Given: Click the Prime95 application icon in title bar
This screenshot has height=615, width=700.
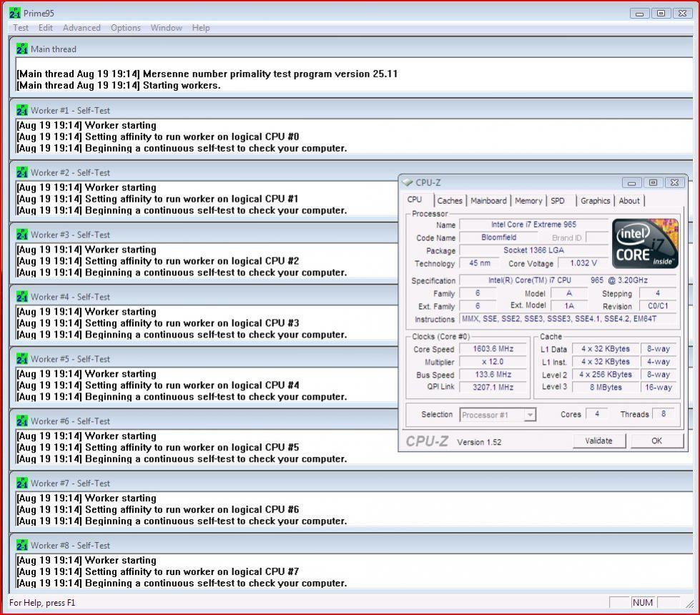Looking at the screenshot, I should click(14, 13).
